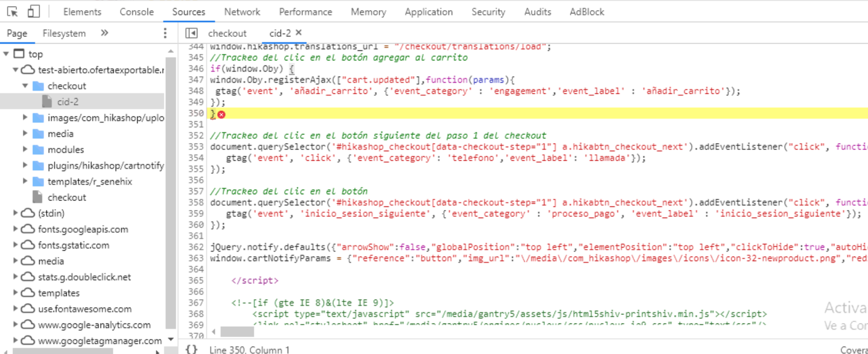Screen dimensions: 868x354
Task: Select the cid-2 file in tree
Action: tap(68, 102)
